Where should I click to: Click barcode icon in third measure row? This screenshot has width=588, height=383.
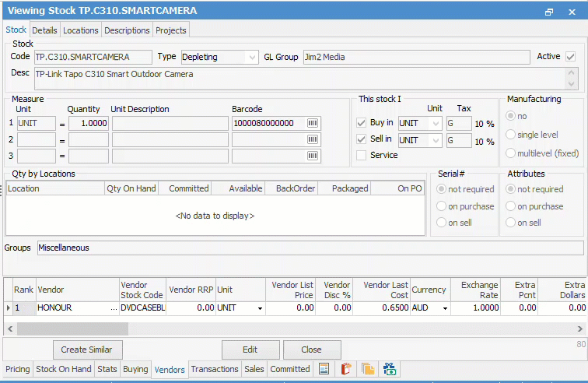pos(313,156)
